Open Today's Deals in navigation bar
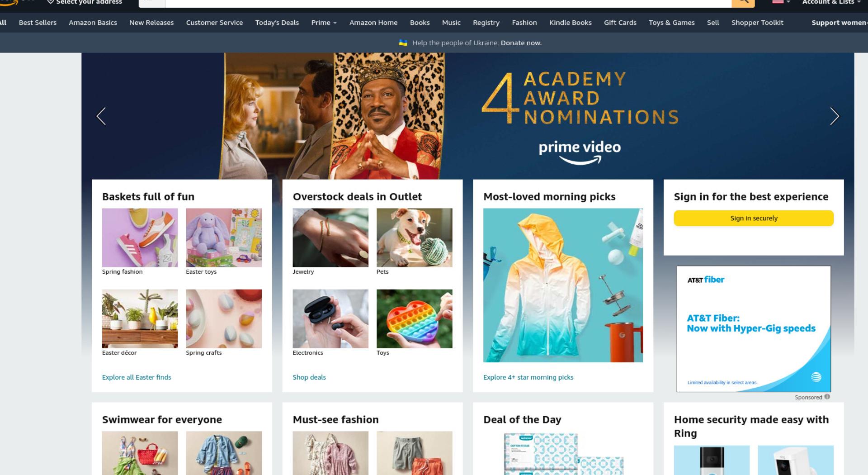The image size is (868, 475). pyautogui.click(x=277, y=23)
